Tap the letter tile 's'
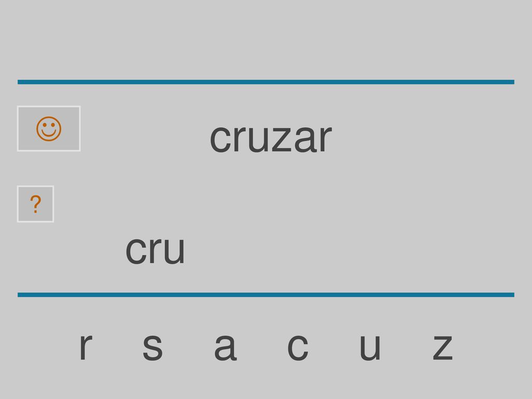The image size is (532, 399). pos(153,347)
